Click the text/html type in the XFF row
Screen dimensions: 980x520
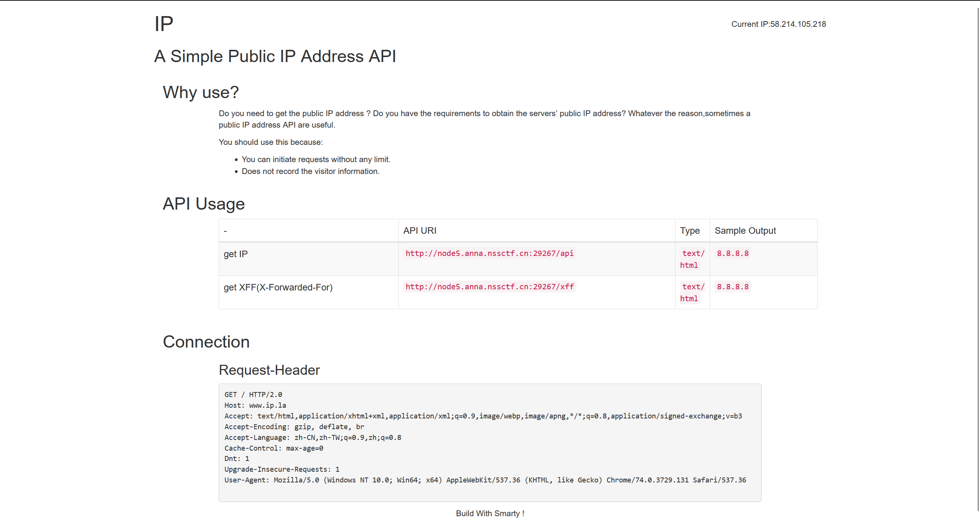[692, 292]
